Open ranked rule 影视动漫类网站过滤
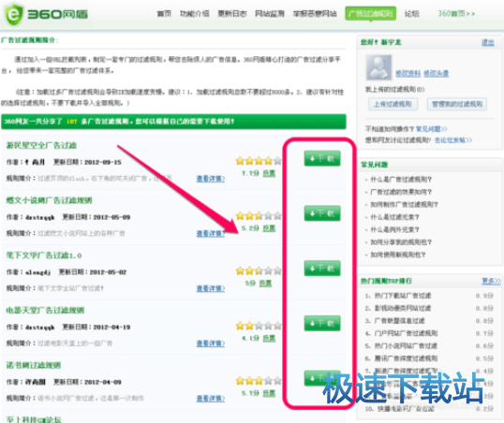 click(x=403, y=308)
